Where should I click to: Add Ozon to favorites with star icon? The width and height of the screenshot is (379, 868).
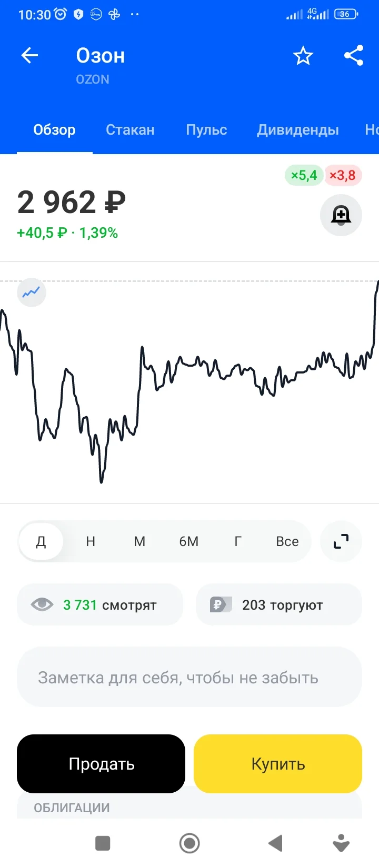coord(303,55)
